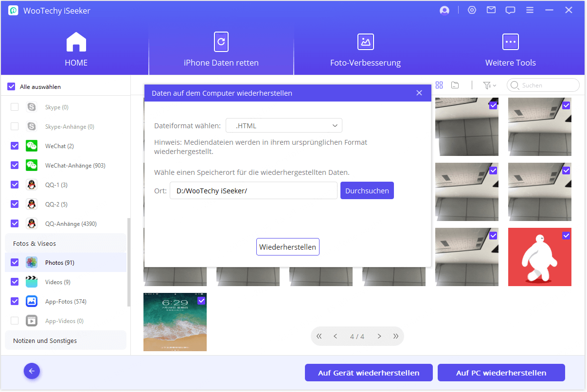Click the target settings icon in title bar
Screen dimensions: 587x392
pos(472,10)
